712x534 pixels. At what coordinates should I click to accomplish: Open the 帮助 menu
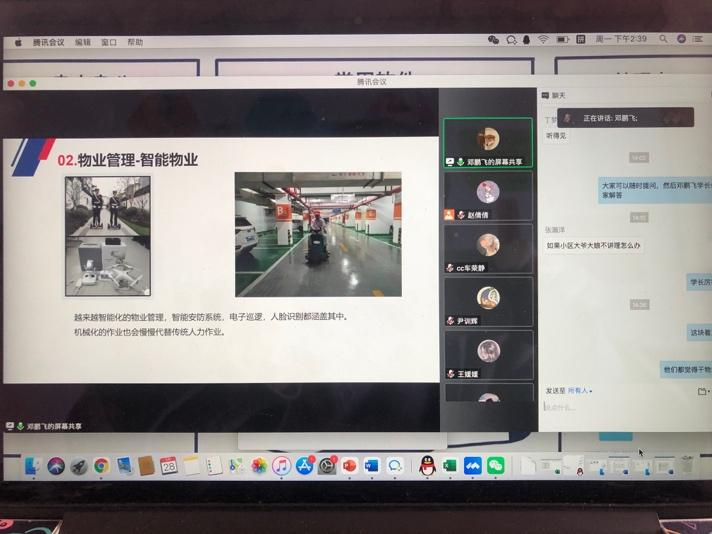135,42
